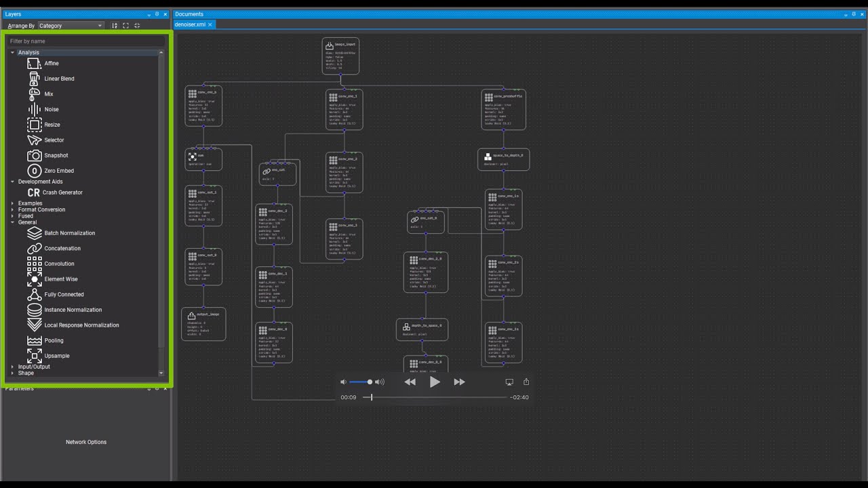Choose the Mix layer icon

tap(34, 94)
